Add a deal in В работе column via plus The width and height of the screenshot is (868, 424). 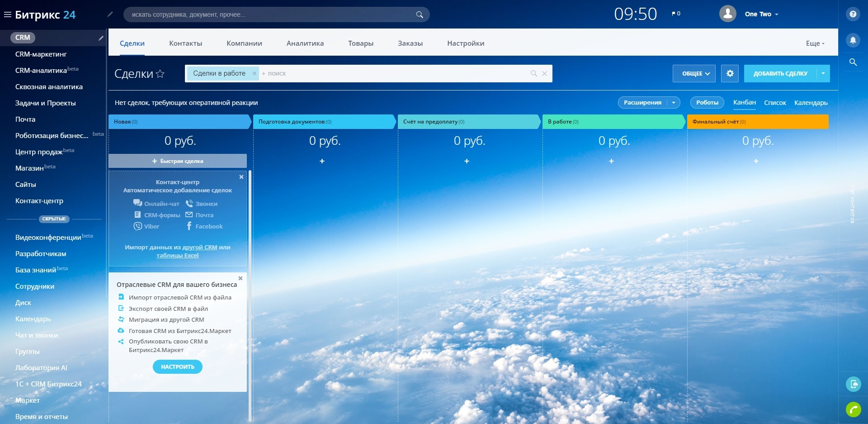click(612, 161)
